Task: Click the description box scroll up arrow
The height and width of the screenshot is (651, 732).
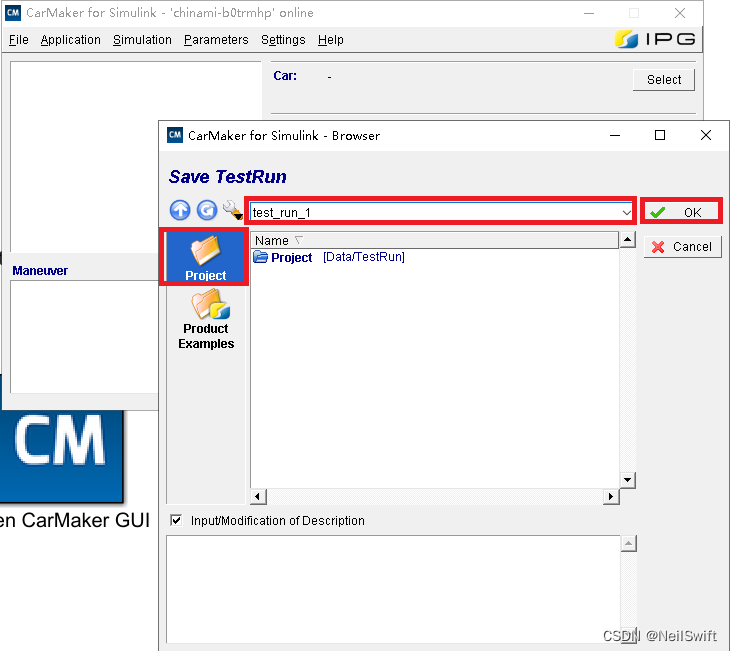Action: pos(628,544)
